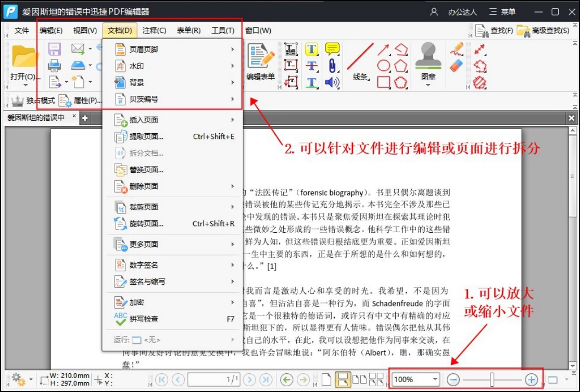The width and height of the screenshot is (580, 392).
Task: Click the strikethrough text markup icon
Action: 311,65
